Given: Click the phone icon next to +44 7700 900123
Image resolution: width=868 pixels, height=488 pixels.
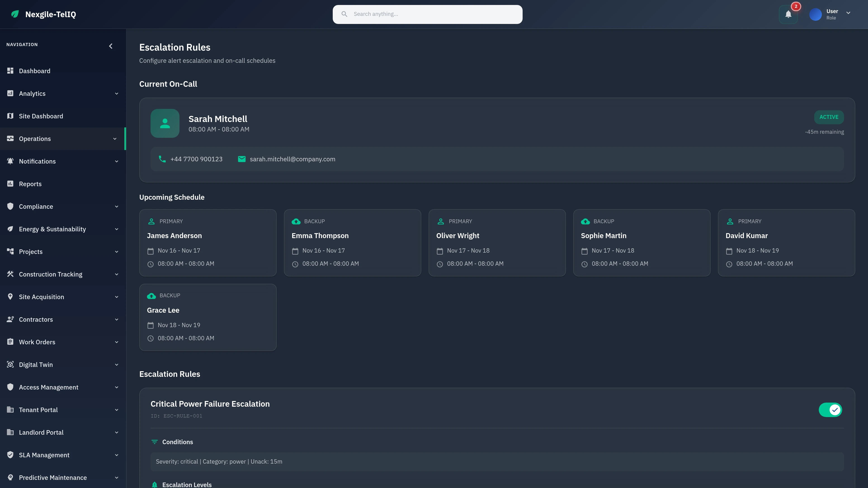Looking at the screenshot, I should 162,159.
